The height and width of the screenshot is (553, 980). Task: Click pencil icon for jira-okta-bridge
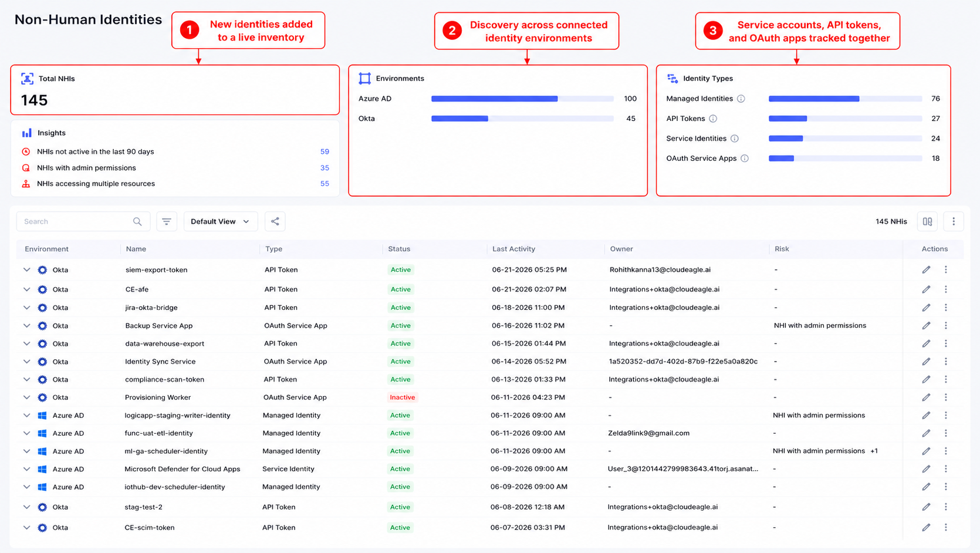926,308
